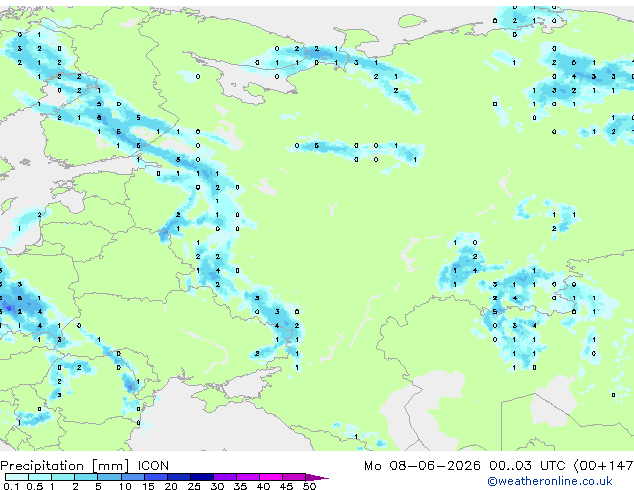Pick the 25–30 mm dark navy swatch

202,477
